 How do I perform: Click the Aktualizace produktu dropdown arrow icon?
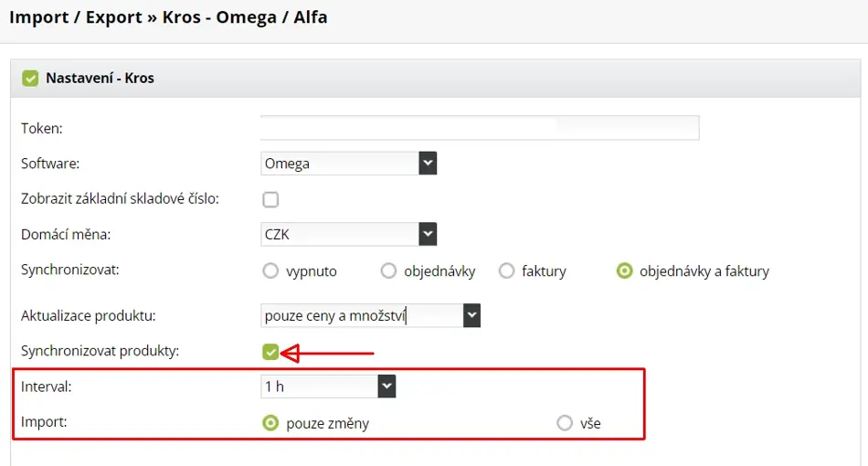coord(471,315)
